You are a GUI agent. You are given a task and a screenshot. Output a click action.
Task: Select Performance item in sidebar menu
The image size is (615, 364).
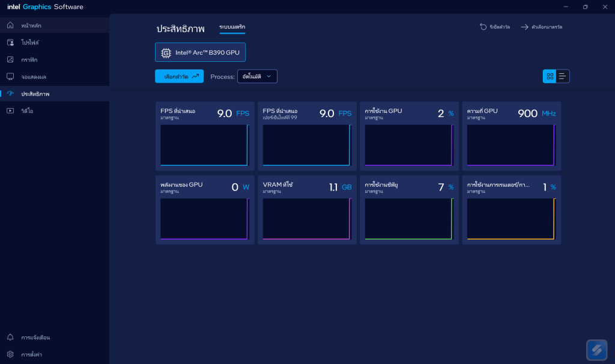[x=35, y=94]
